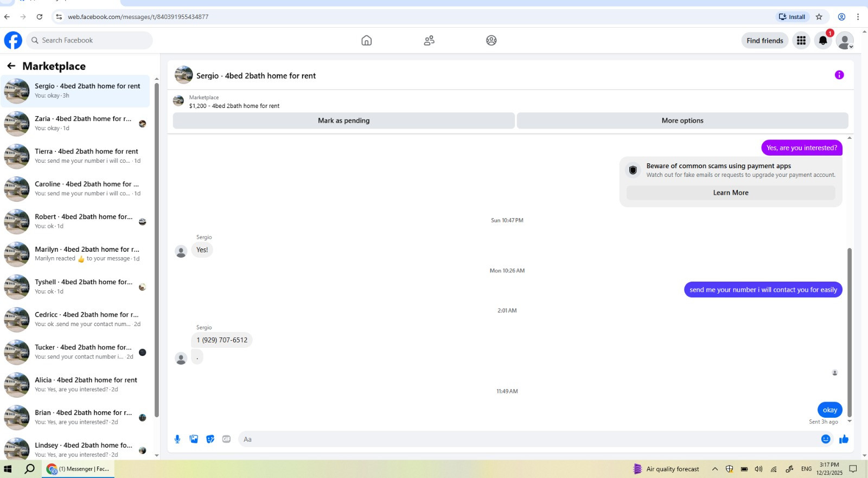
Task: Open Zaria's conversation in the list
Action: pyautogui.click(x=75, y=123)
